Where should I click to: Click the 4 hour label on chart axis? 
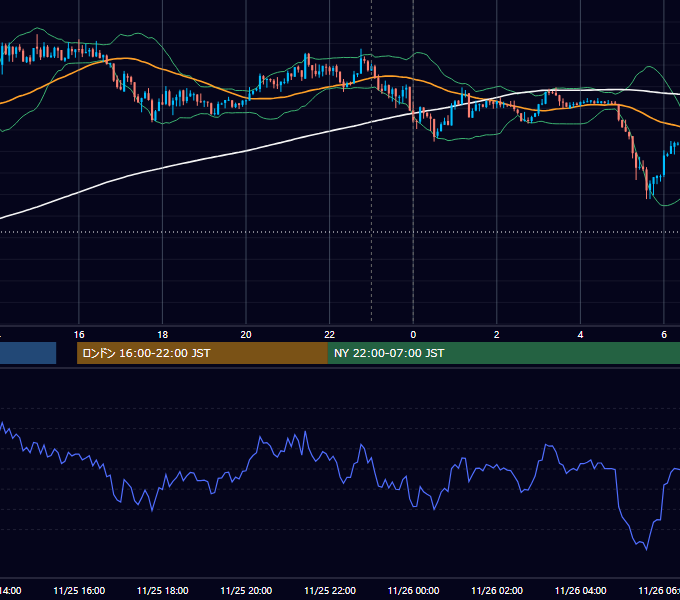(x=580, y=335)
